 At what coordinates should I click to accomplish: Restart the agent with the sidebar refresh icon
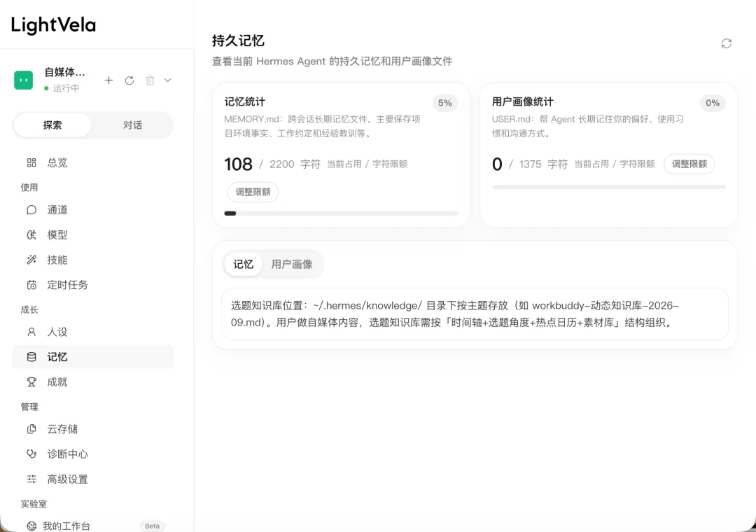(x=129, y=80)
